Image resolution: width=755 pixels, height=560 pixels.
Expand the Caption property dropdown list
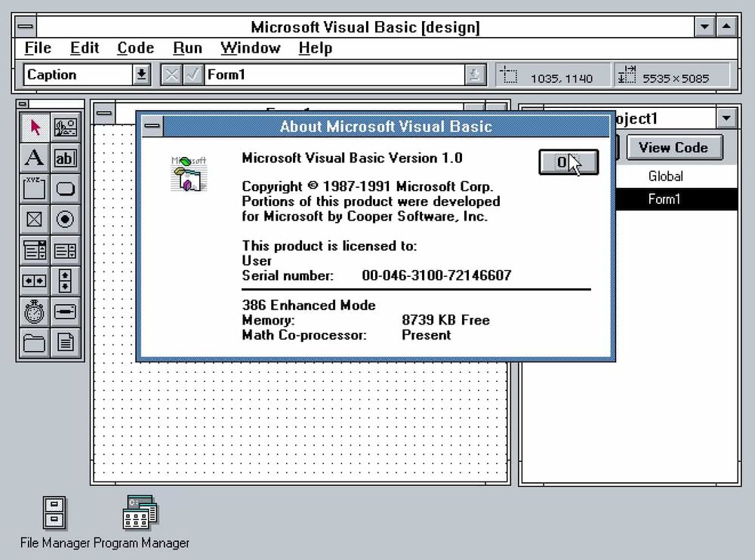tap(141, 75)
